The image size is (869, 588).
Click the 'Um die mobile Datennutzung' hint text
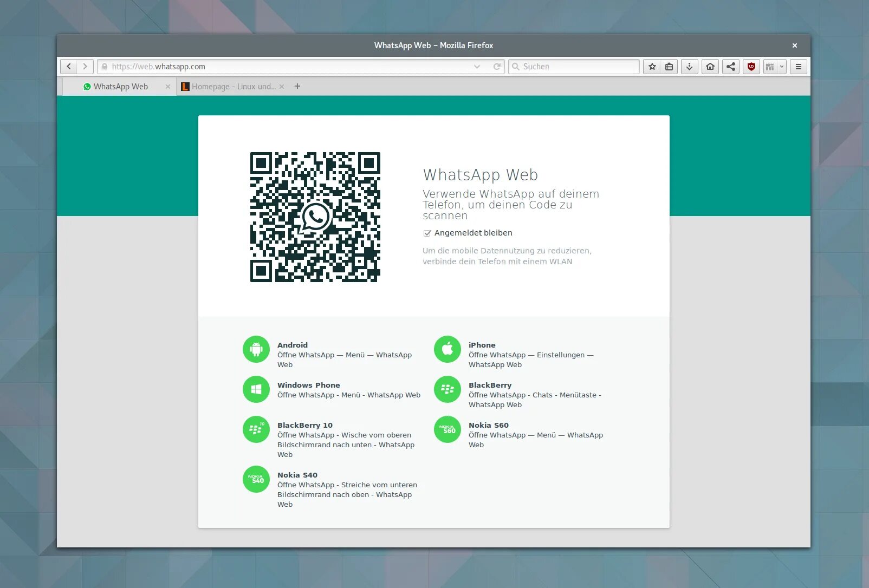507,256
